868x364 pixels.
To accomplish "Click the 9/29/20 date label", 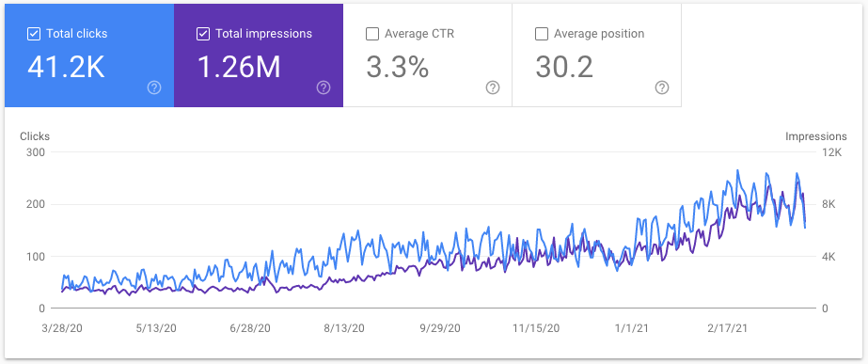I will tap(440, 328).
